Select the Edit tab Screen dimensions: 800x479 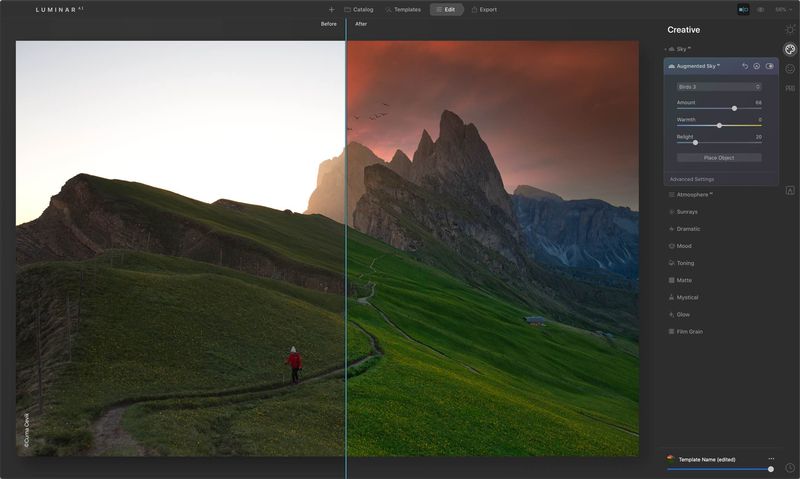point(446,10)
